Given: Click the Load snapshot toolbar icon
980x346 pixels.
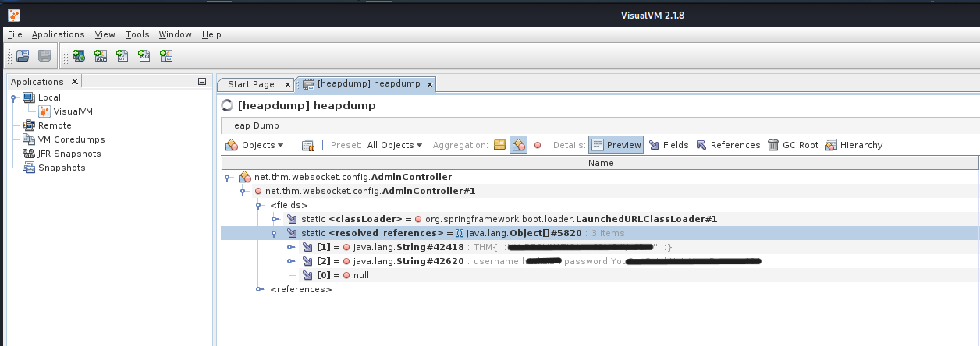Looking at the screenshot, I should [x=23, y=55].
